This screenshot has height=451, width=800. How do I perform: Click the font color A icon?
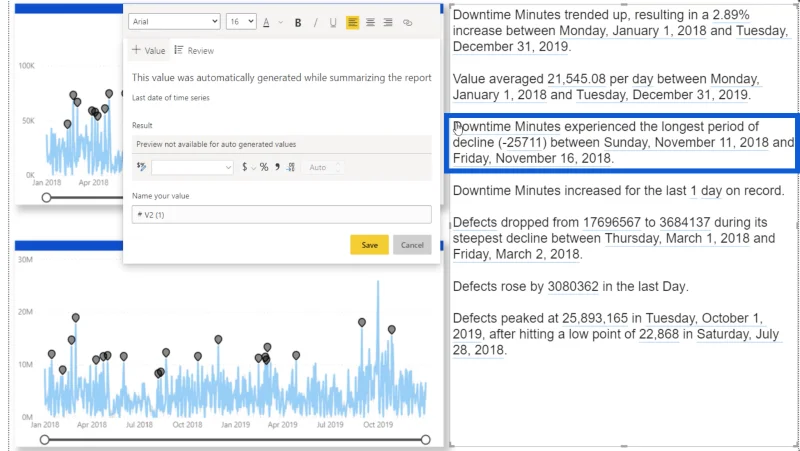(x=266, y=22)
